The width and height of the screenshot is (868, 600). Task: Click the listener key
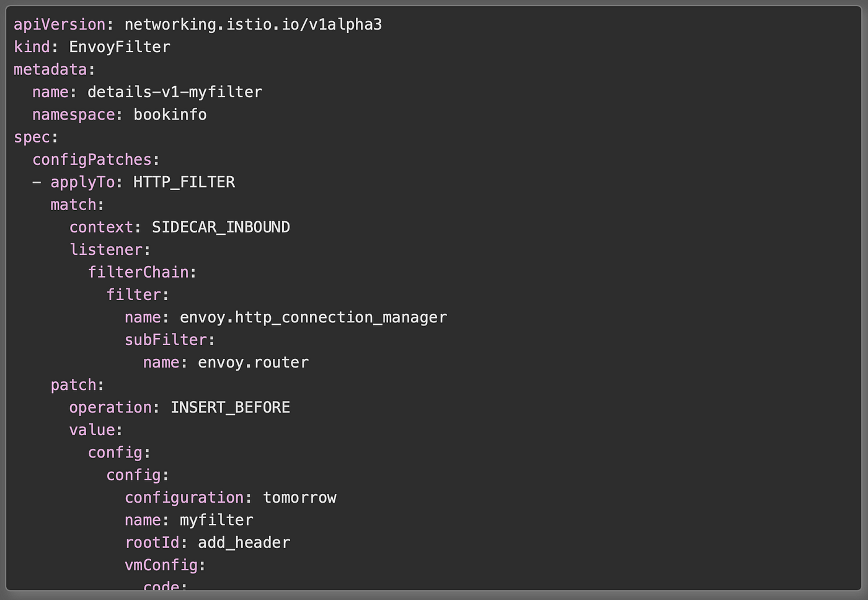[x=106, y=250]
